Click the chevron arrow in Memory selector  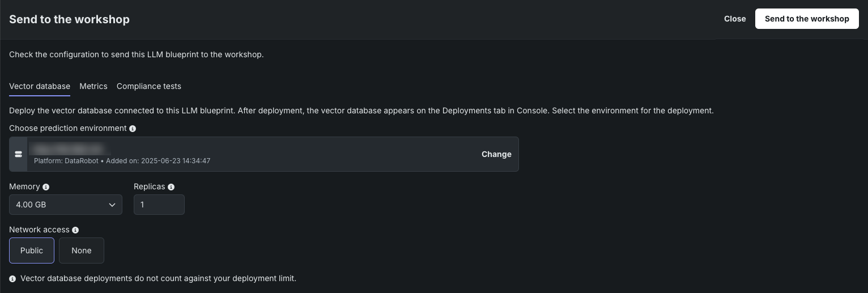[112, 205]
